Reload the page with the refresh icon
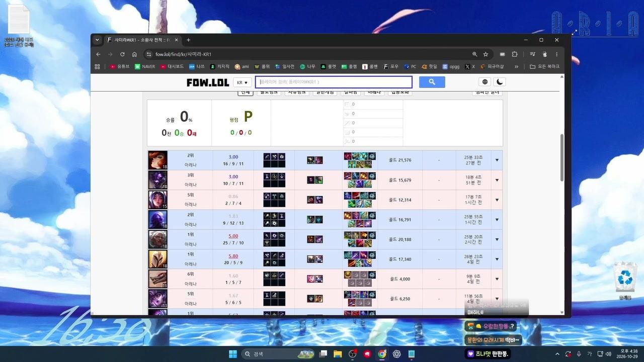The height and width of the screenshot is (362, 644). click(122, 54)
